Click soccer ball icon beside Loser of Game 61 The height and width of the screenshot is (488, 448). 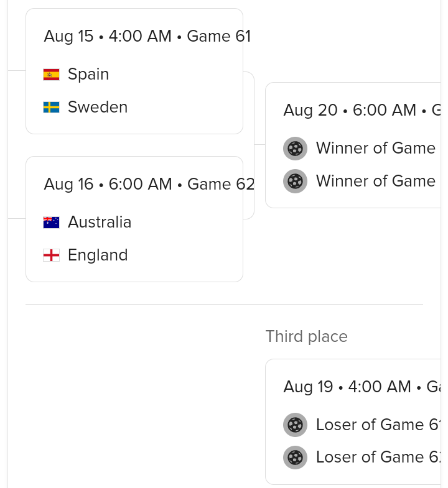295,425
